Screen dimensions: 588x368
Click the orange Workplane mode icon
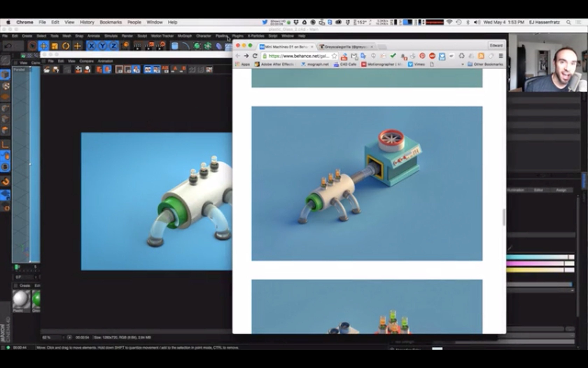pyautogui.click(x=5, y=97)
